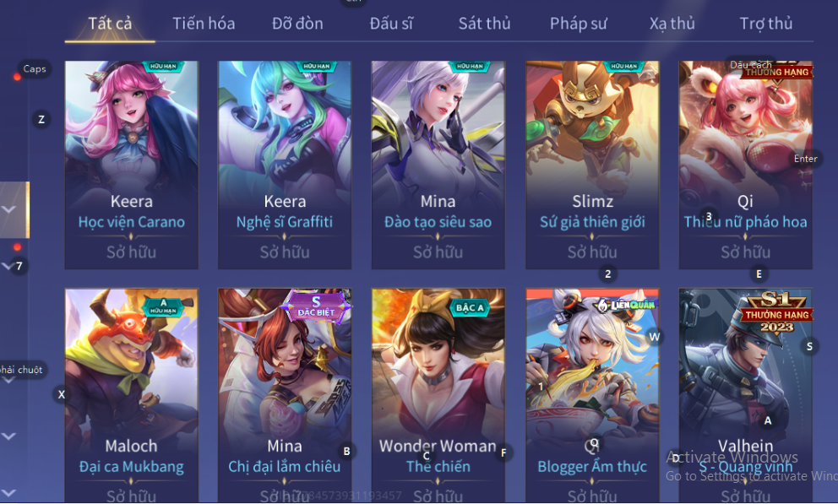
Task: Click the Z key overlay badge
Action: pyautogui.click(x=41, y=119)
